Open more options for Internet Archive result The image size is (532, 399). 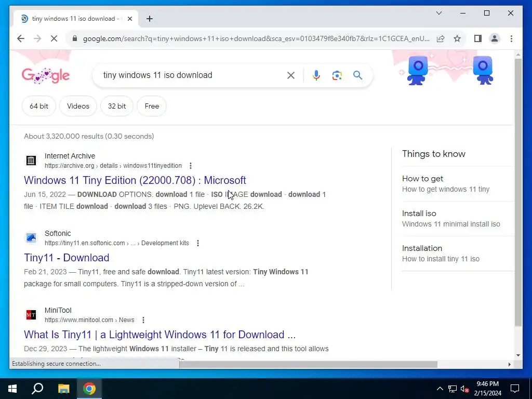click(x=190, y=166)
